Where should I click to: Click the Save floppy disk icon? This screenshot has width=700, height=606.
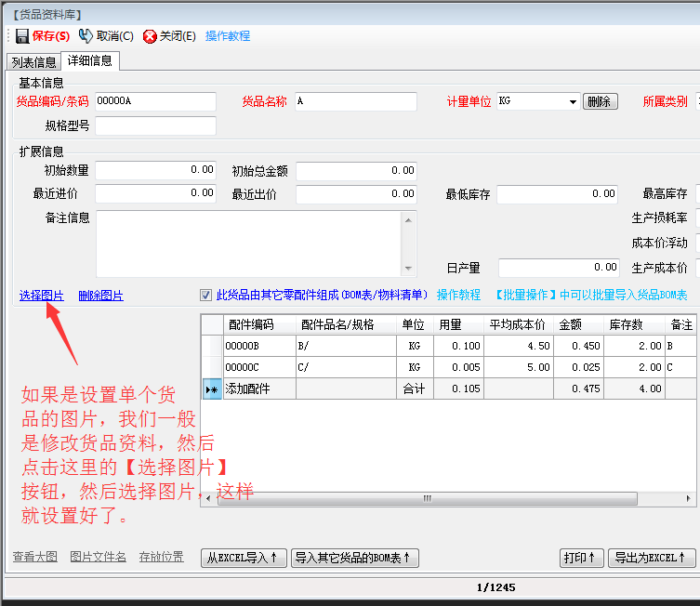click(21, 36)
